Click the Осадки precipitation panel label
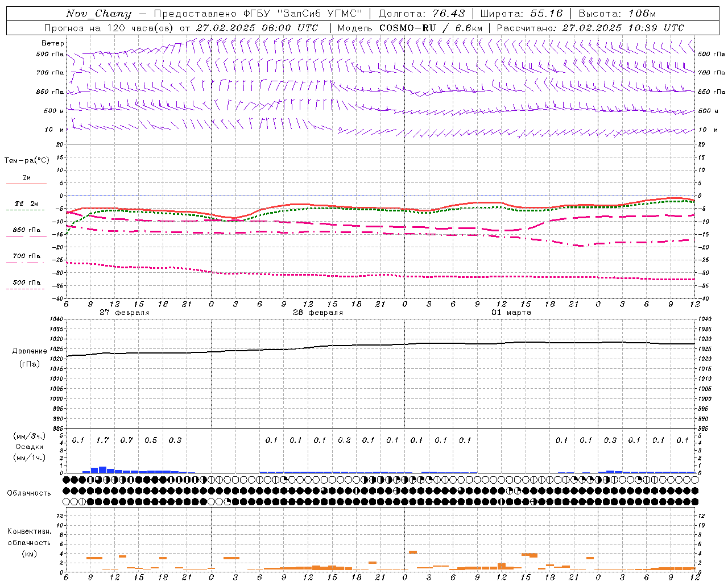The height and width of the screenshot is (582, 728). pos(30,447)
